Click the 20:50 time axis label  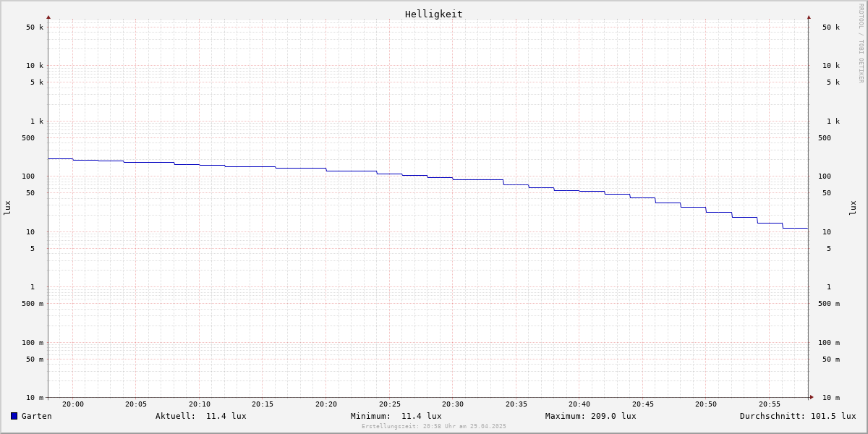706,404
